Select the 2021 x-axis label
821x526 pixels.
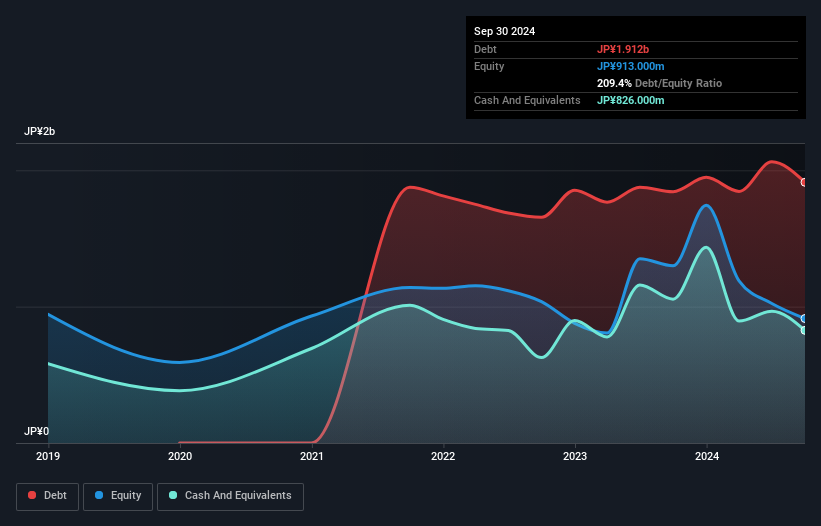coord(312,456)
